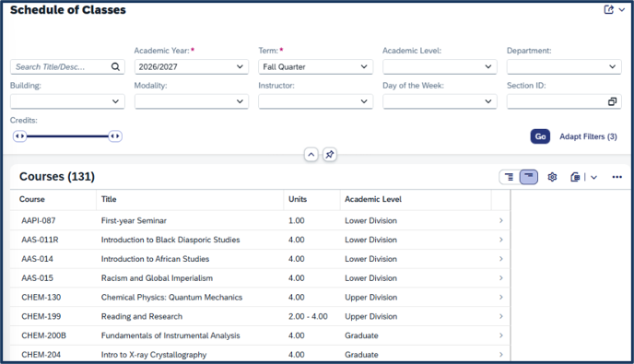Screen dimensions: 634x364
Task: Click Intro to X-ray Crystallography
Action: click(154, 355)
